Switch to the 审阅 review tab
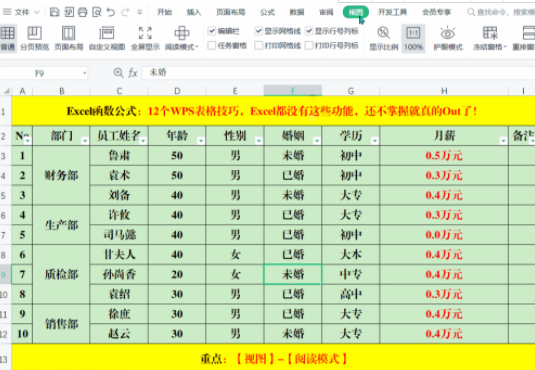The image size is (535, 370). coord(326,12)
